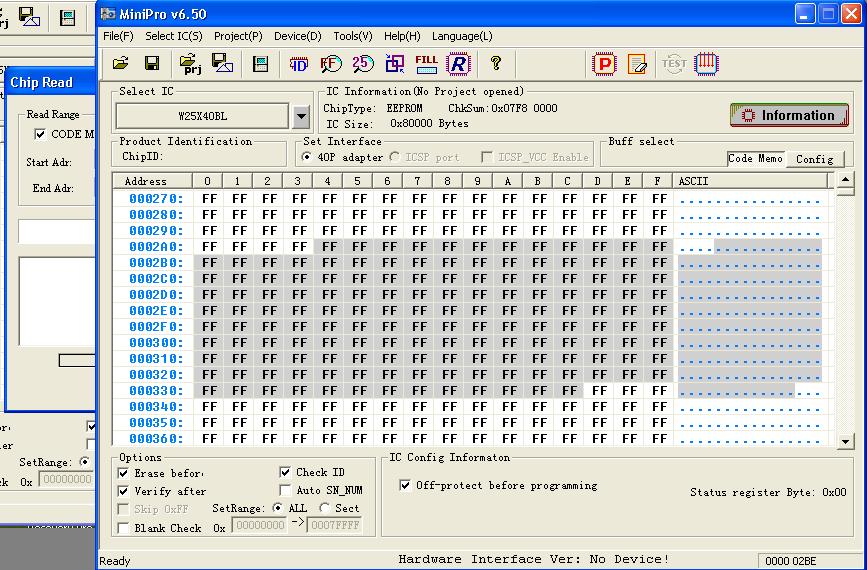Open the Project(P) menu
The image size is (867, 570).
[238, 36]
